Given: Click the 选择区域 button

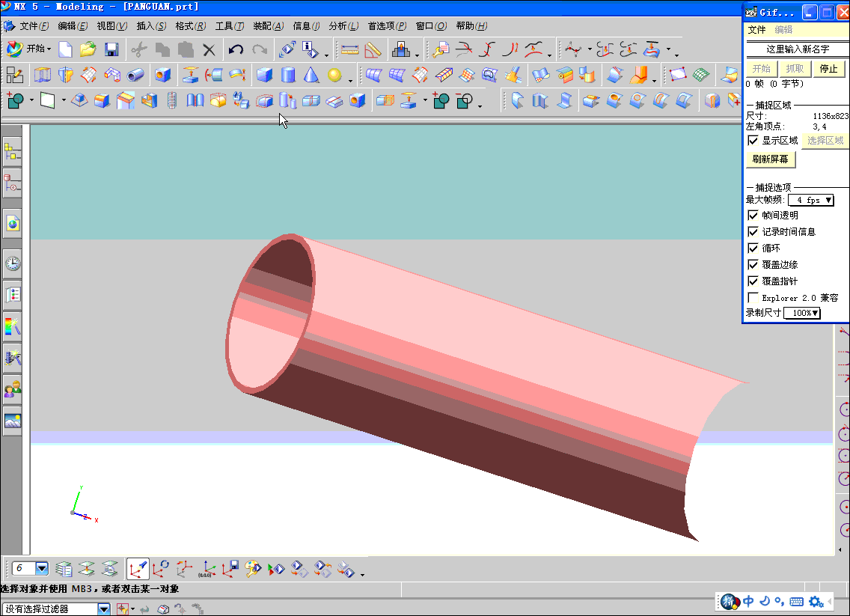Looking at the screenshot, I should click(x=825, y=141).
